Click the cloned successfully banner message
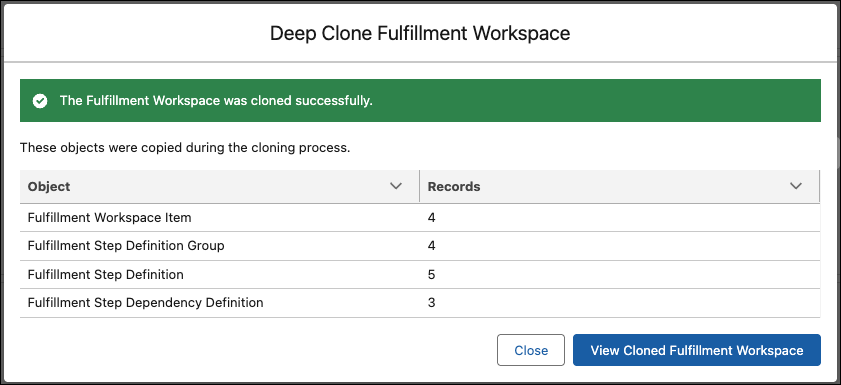Screen dimensions: 841x385 (216, 101)
